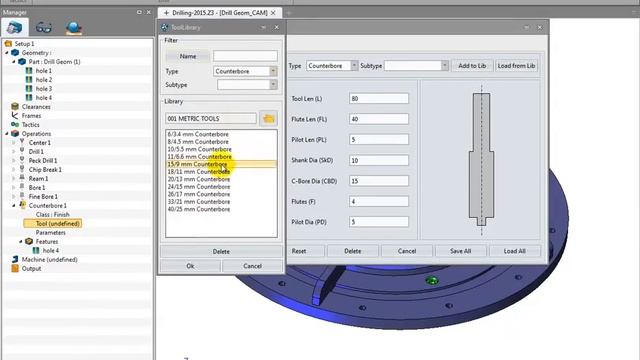The width and height of the screenshot is (640, 360).
Task: Open the CAM plan manager tab icon
Action: (x=15, y=27)
